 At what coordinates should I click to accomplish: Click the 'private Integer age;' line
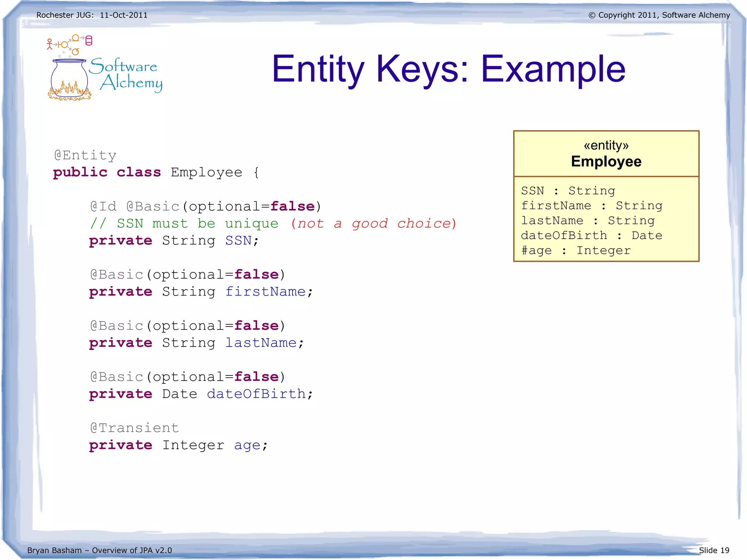coord(178,445)
